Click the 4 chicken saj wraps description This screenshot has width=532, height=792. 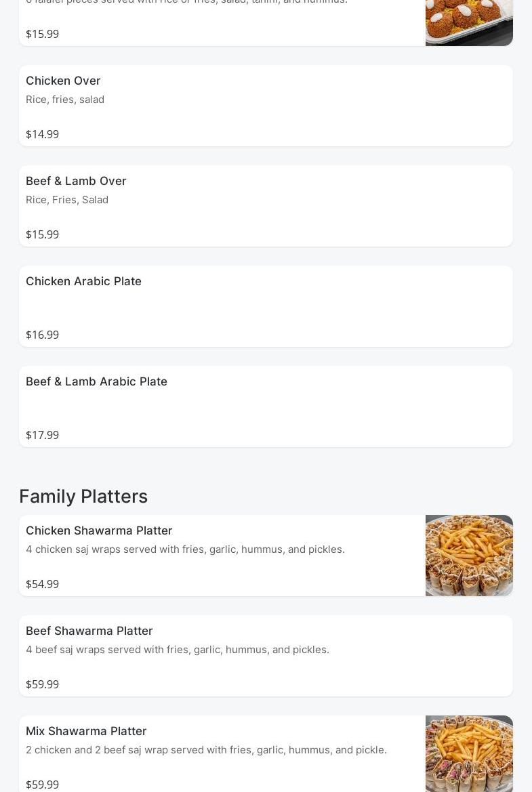coord(186,549)
